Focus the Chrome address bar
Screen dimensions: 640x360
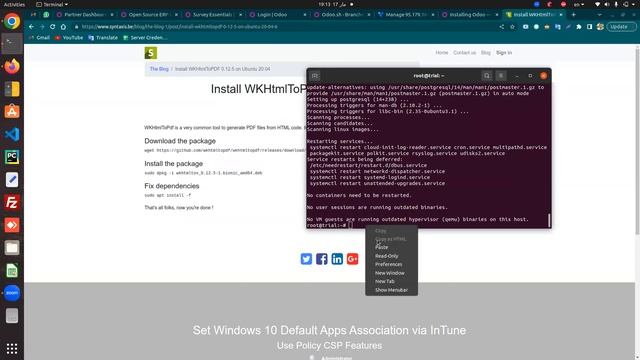[286, 27]
